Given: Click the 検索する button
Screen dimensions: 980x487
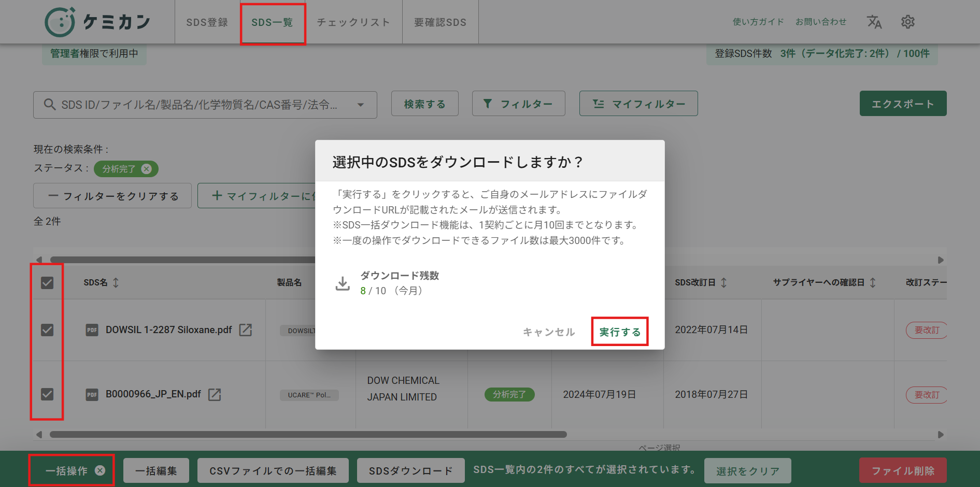Looking at the screenshot, I should [425, 104].
